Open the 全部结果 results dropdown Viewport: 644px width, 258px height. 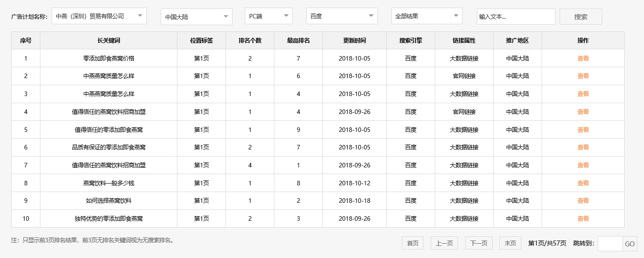pyautogui.click(x=427, y=16)
